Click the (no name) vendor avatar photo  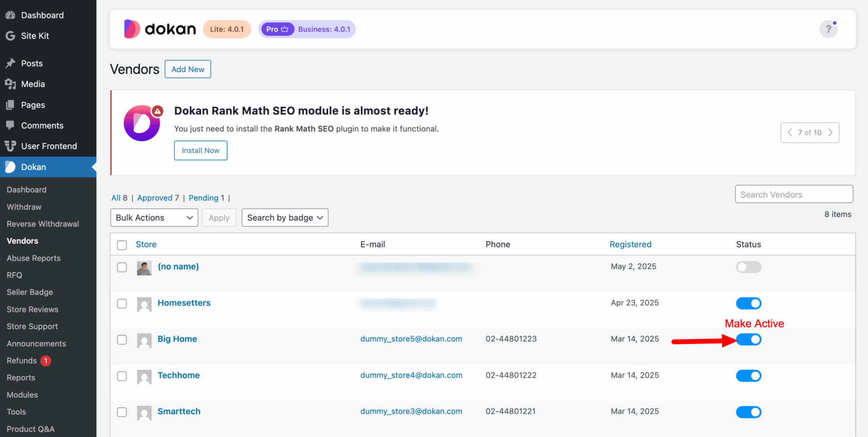(144, 268)
